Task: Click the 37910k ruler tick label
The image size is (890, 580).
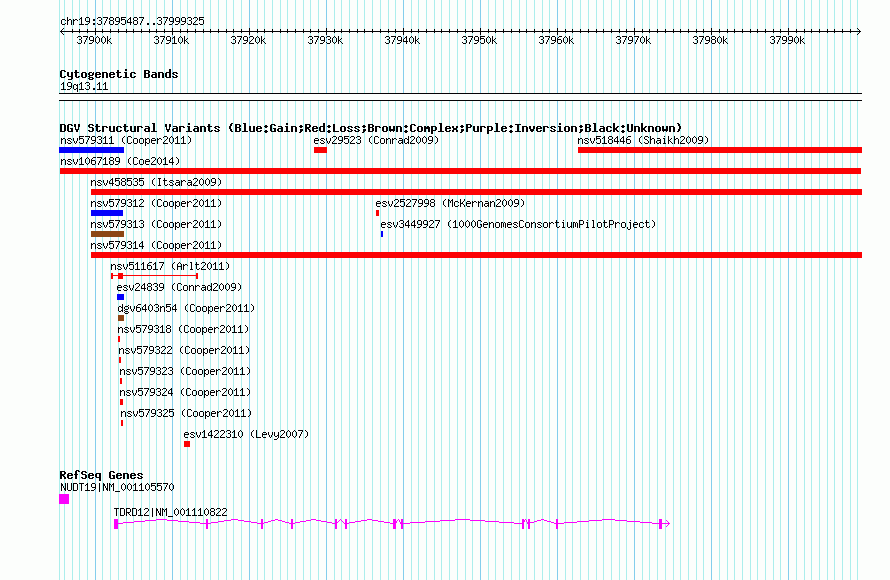Action: [x=171, y=40]
